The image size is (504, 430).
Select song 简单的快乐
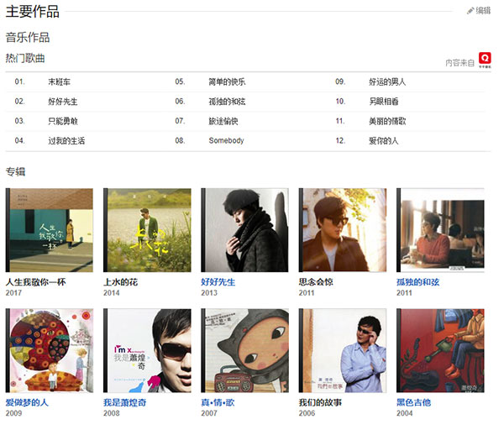(x=227, y=82)
